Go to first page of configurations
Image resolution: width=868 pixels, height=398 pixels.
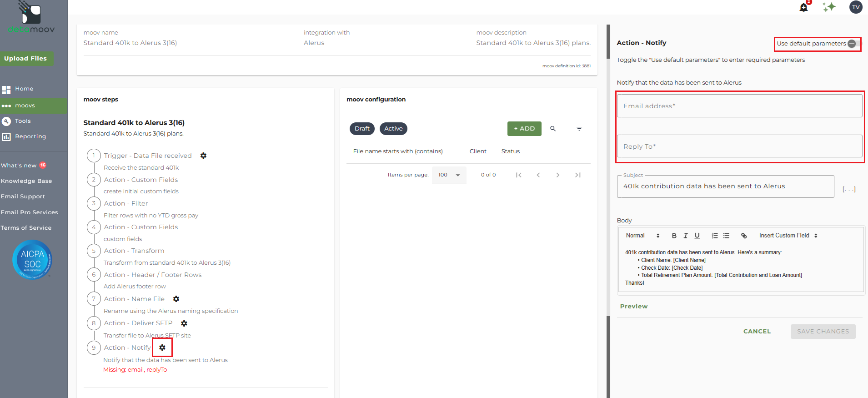pyautogui.click(x=518, y=175)
